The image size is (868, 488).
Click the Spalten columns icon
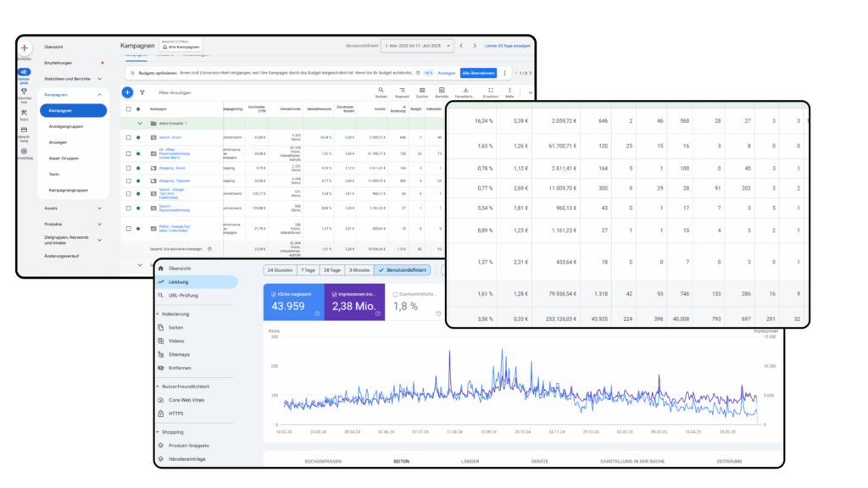tap(421, 91)
